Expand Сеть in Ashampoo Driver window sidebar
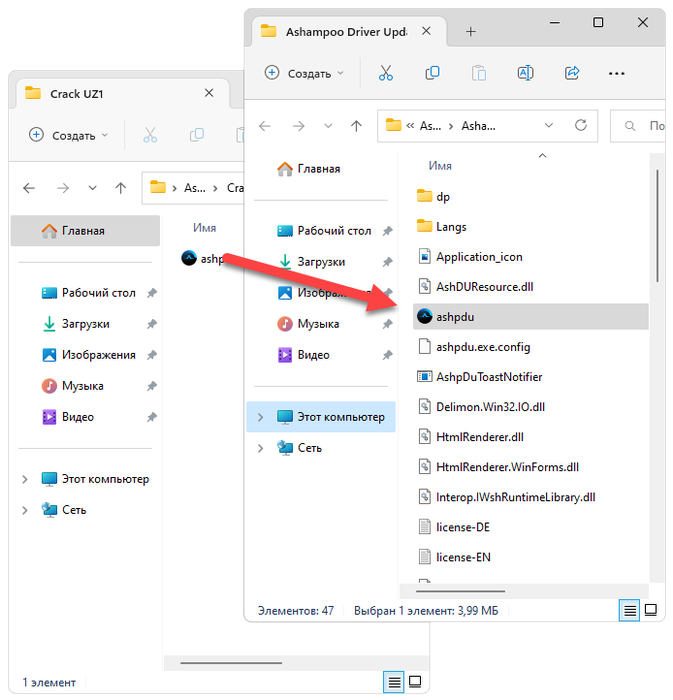The image size is (673, 700). click(261, 448)
